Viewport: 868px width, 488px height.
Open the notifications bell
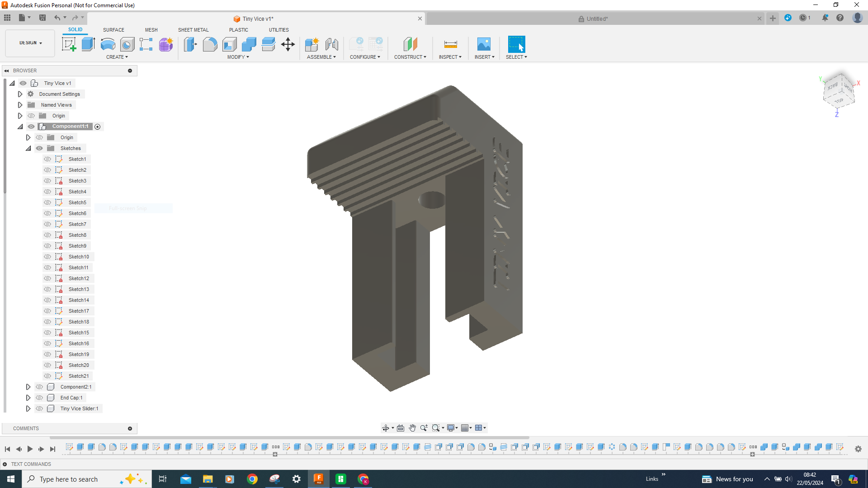825,18
